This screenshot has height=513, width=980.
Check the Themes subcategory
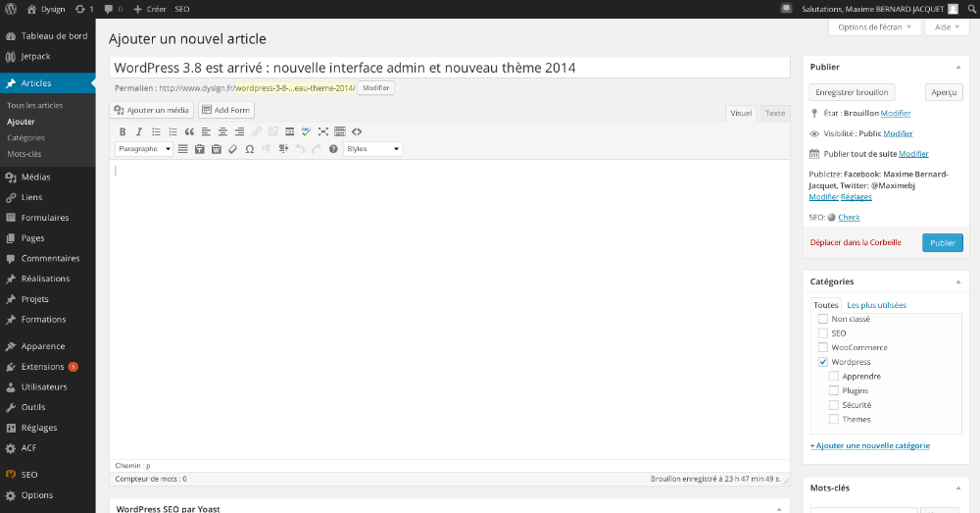834,419
